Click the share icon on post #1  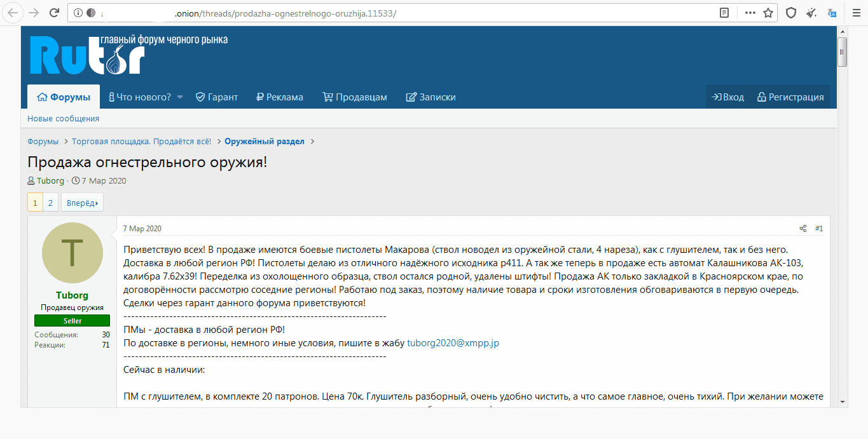(x=803, y=228)
